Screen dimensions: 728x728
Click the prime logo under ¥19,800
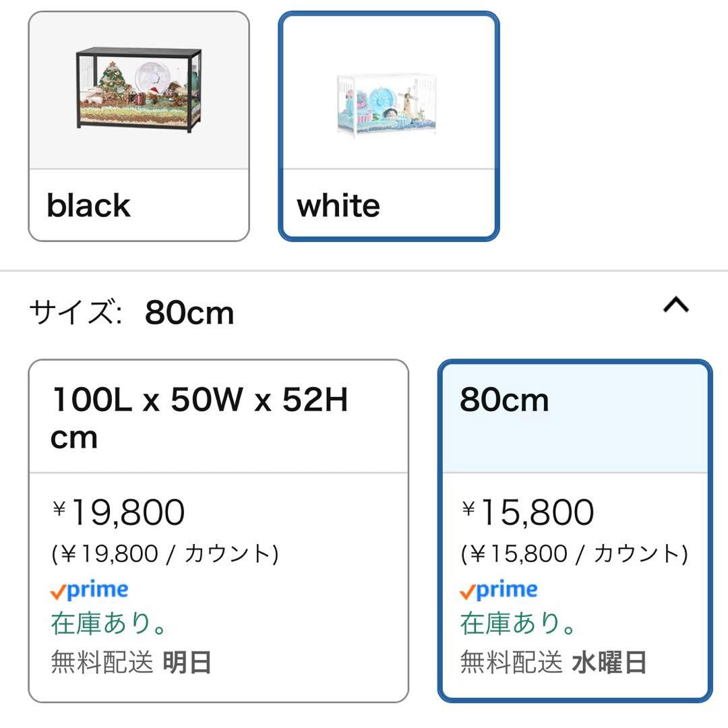point(89,591)
